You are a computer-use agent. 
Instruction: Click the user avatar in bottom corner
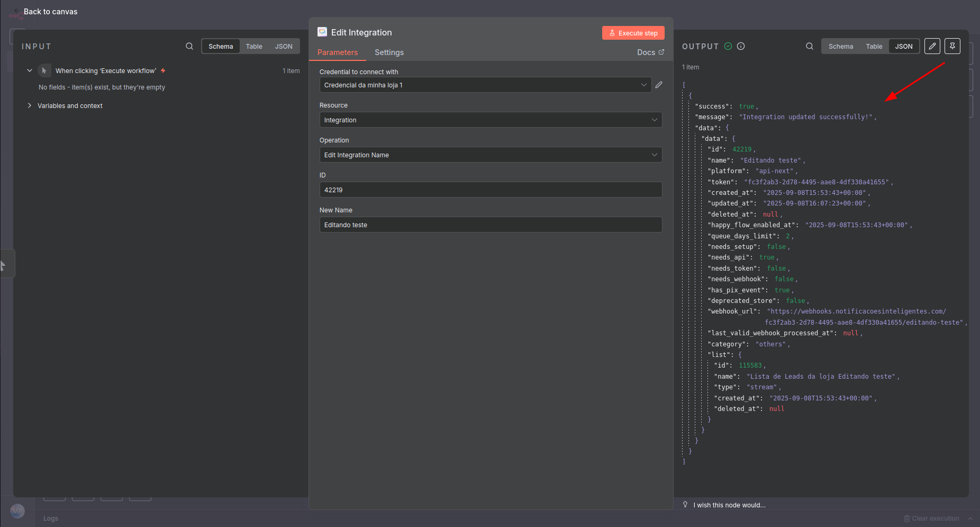tap(17, 511)
